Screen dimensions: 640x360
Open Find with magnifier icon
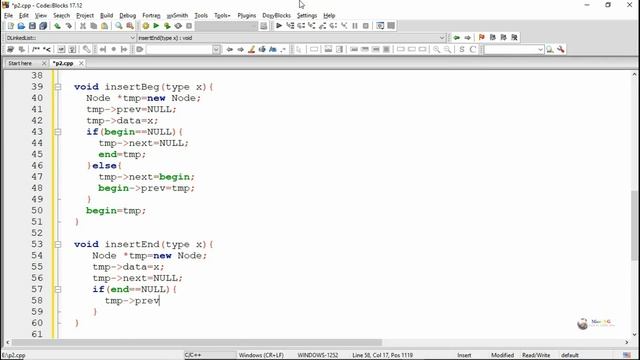pyautogui.click(x=119, y=26)
